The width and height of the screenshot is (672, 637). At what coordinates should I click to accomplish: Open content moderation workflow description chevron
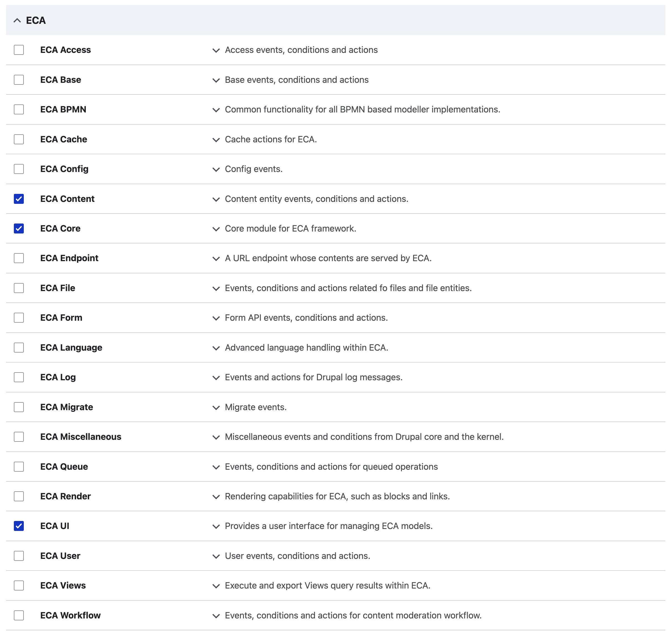(216, 616)
